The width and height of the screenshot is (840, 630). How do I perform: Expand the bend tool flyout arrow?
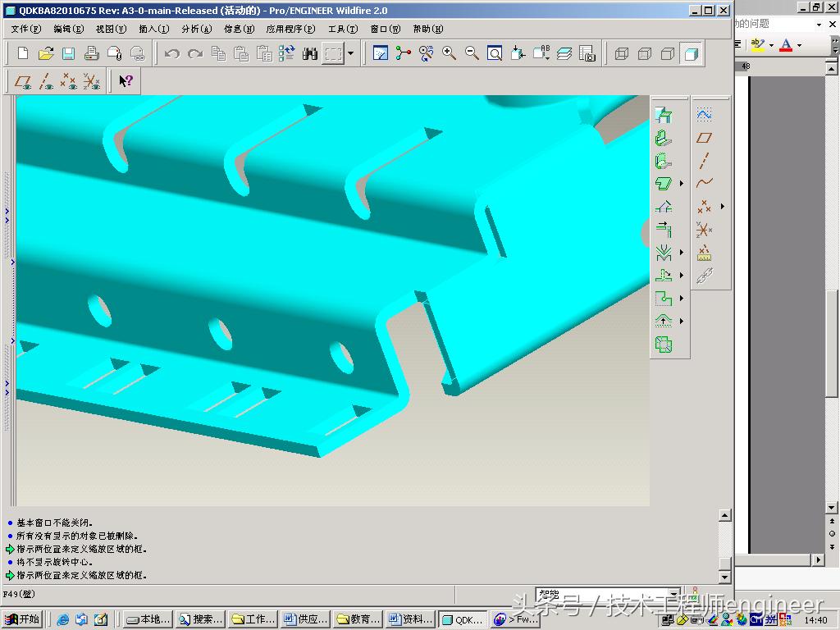coord(682,253)
